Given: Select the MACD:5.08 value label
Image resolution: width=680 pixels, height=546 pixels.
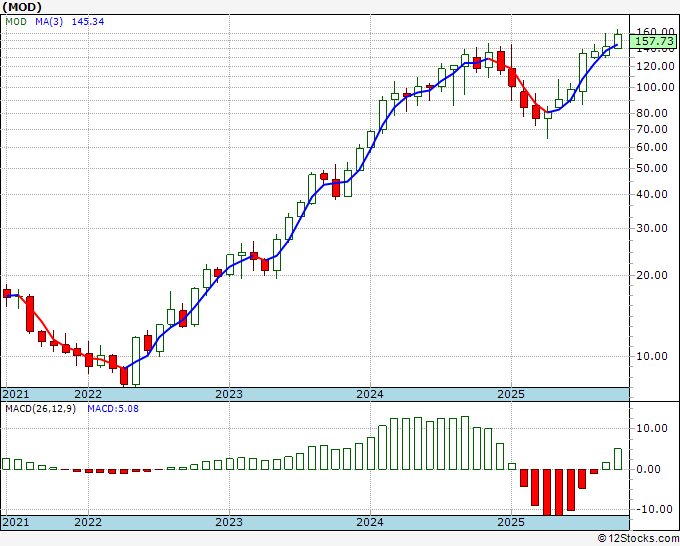Looking at the screenshot, I should [113, 409].
